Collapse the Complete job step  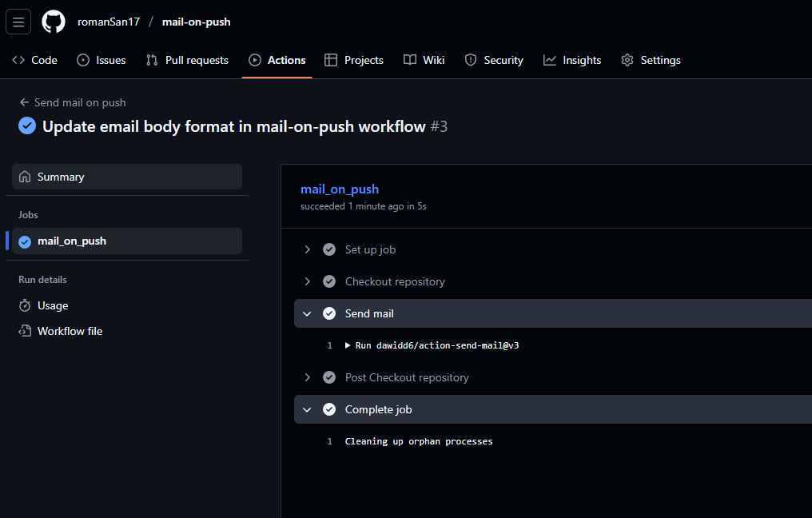(307, 409)
